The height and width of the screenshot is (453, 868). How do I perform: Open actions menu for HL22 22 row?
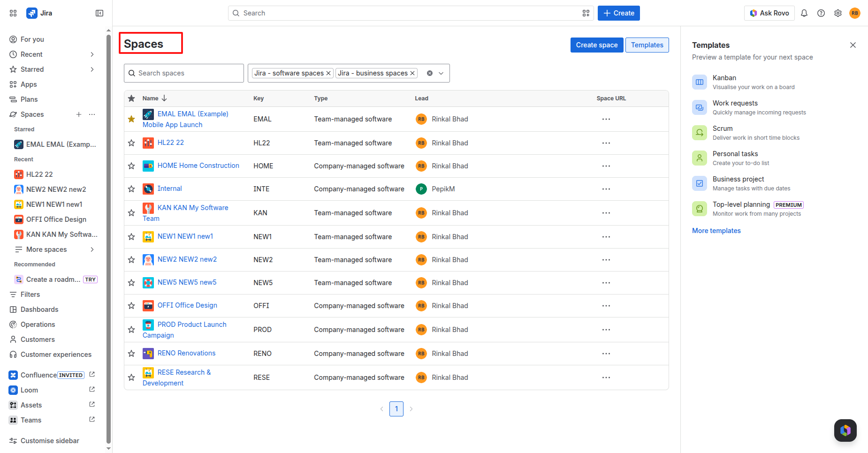pyautogui.click(x=606, y=143)
